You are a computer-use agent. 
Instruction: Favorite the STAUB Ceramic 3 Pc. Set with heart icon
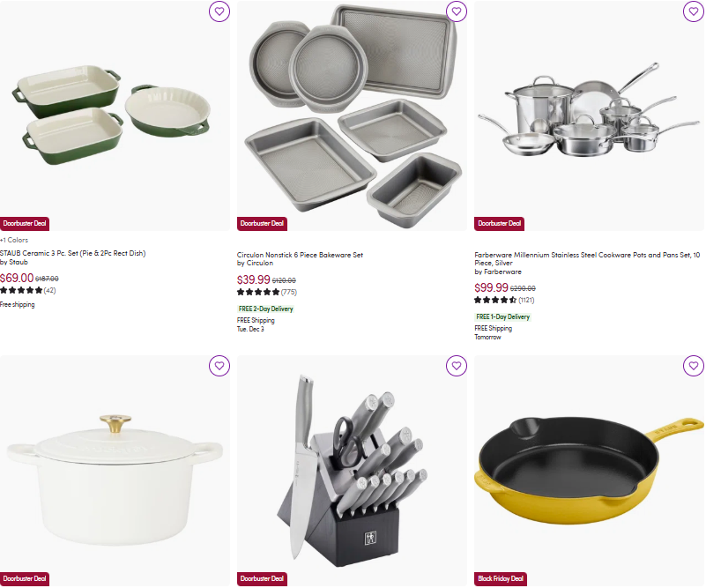pyautogui.click(x=219, y=11)
